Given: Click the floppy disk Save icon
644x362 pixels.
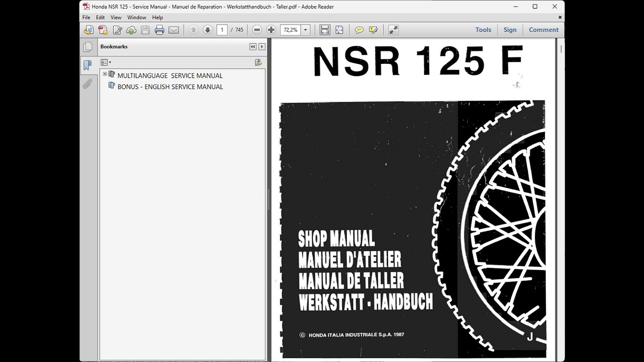Looking at the screenshot, I should (145, 30).
